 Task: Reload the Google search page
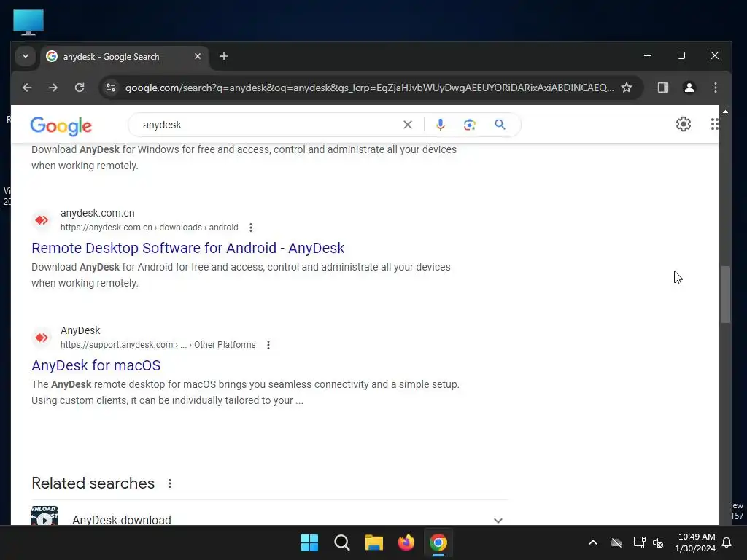pos(80,87)
